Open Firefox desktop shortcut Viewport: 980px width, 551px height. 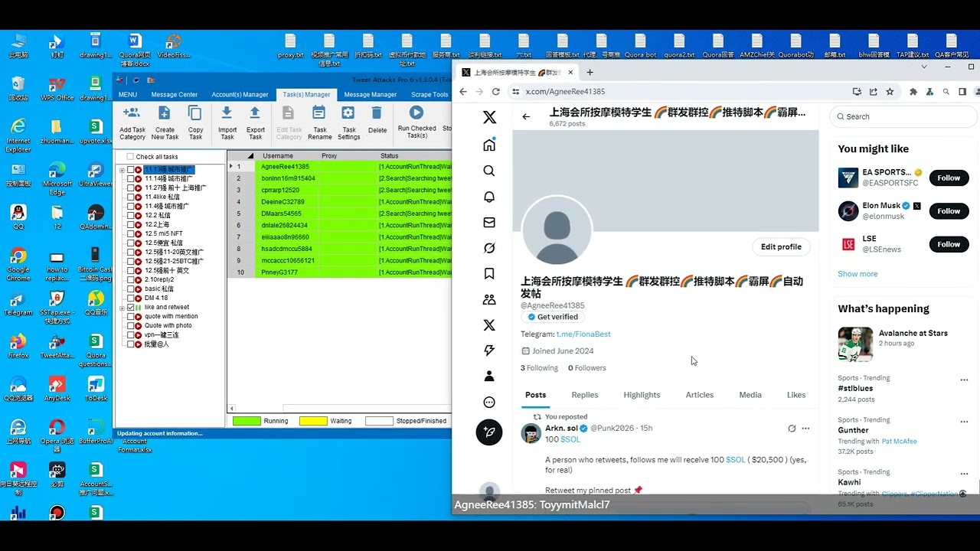(18, 346)
